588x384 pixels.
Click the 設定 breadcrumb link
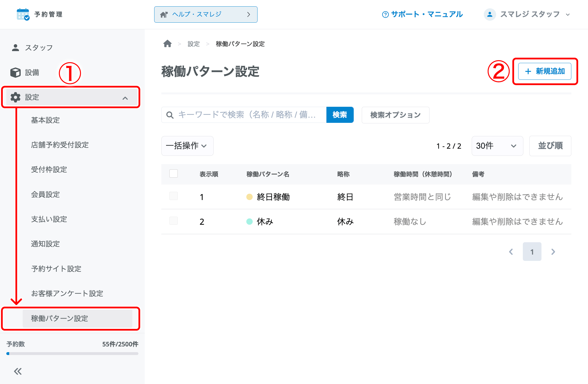click(194, 44)
